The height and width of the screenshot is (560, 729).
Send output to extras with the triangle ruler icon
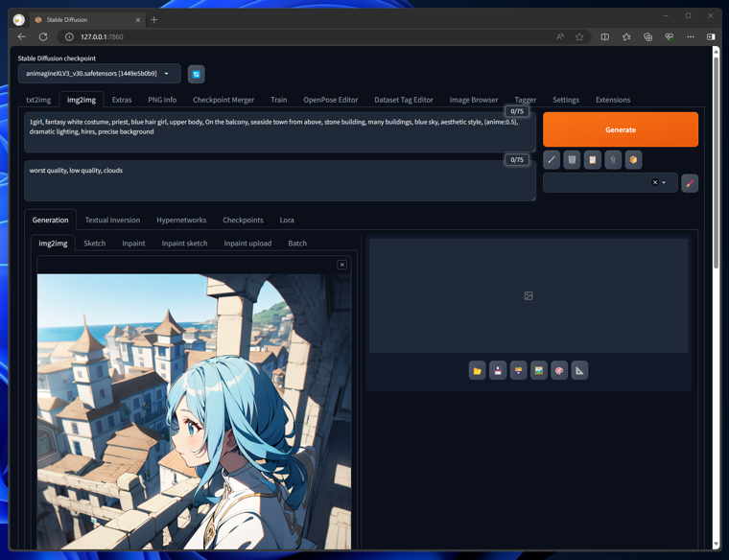coord(579,371)
